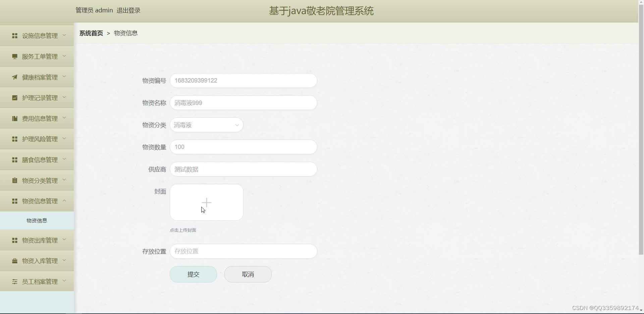
Task: Click the plus icon to upload cover
Action: (x=207, y=202)
